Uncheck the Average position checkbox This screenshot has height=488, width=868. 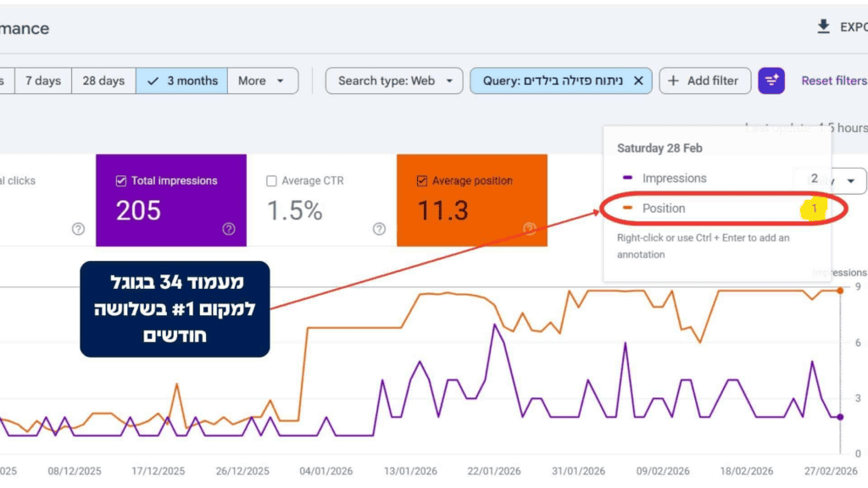[422, 181]
